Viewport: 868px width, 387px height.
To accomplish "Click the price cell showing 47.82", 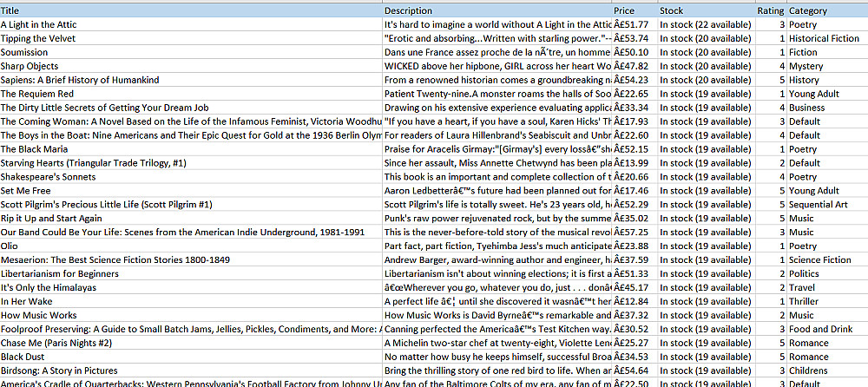I will (635, 66).
